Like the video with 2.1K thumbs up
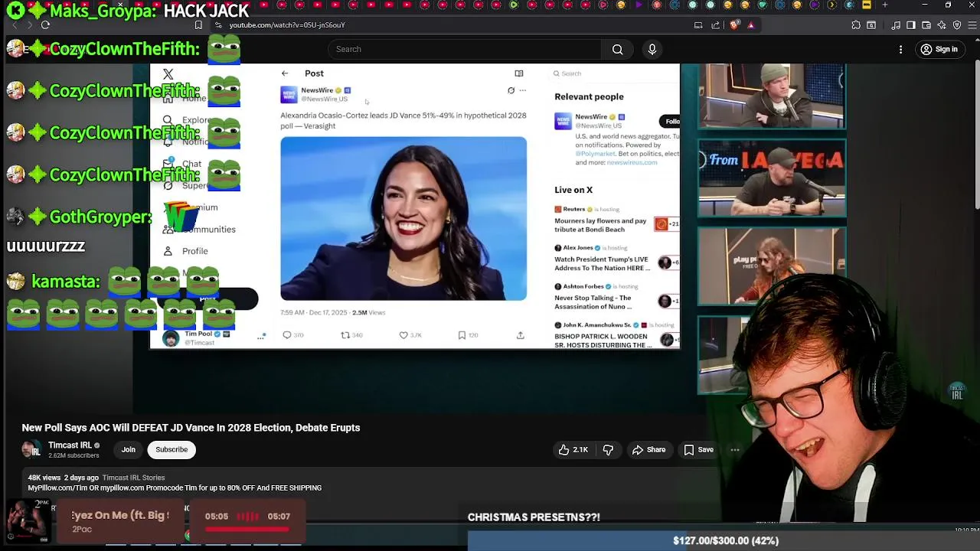Image resolution: width=980 pixels, height=551 pixels. [573, 449]
